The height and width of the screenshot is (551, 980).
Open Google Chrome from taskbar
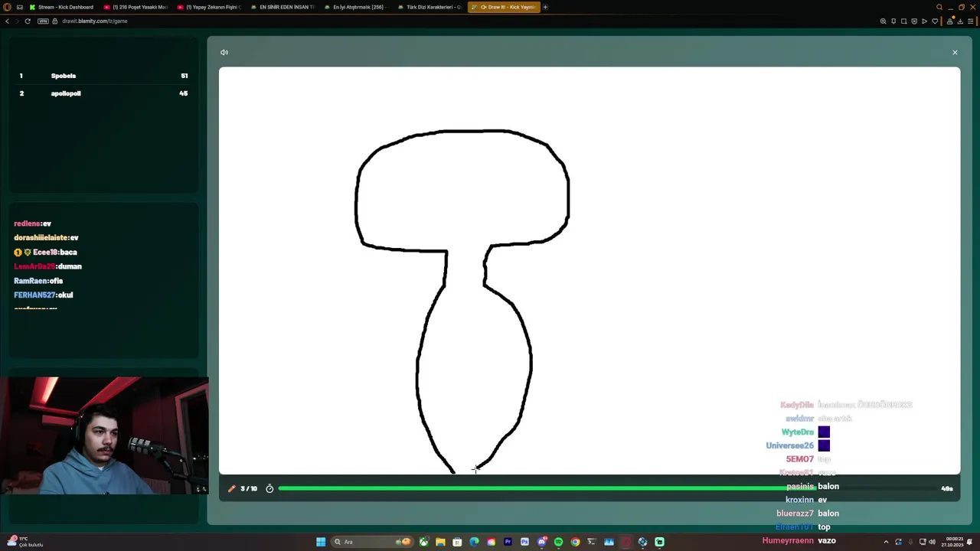(x=575, y=542)
